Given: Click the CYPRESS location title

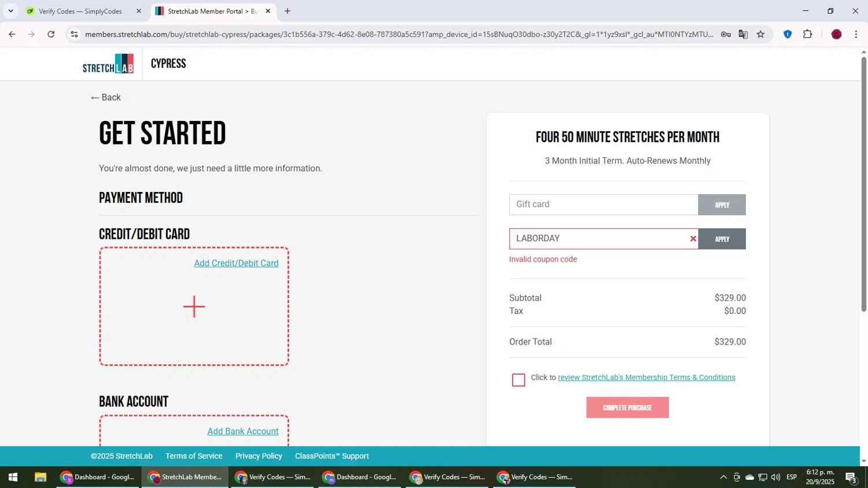Looking at the screenshot, I should pos(168,64).
